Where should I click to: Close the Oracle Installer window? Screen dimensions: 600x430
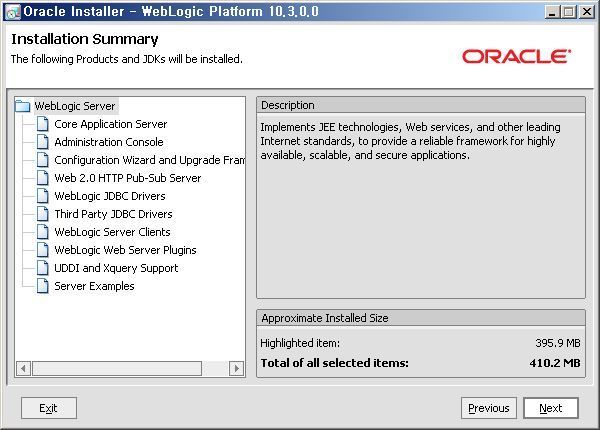(x=586, y=12)
